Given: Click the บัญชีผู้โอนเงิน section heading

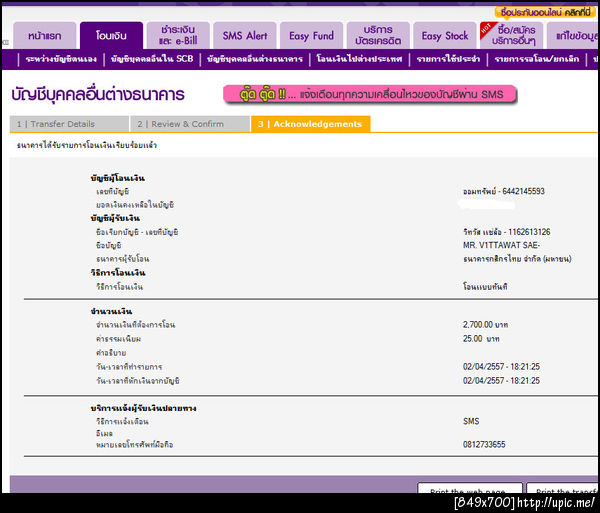Looking at the screenshot, I should (x=118, y=178).
